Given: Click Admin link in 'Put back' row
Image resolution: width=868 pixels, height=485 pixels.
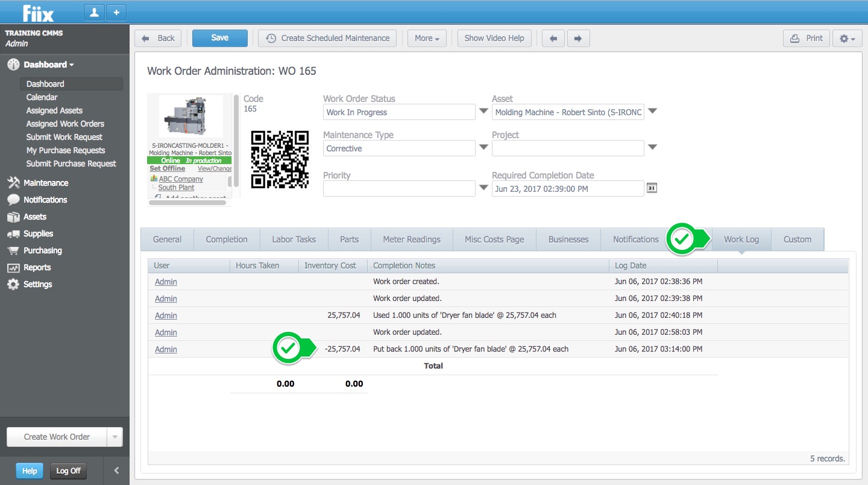Looking at the screenshot, I should 166,349.
